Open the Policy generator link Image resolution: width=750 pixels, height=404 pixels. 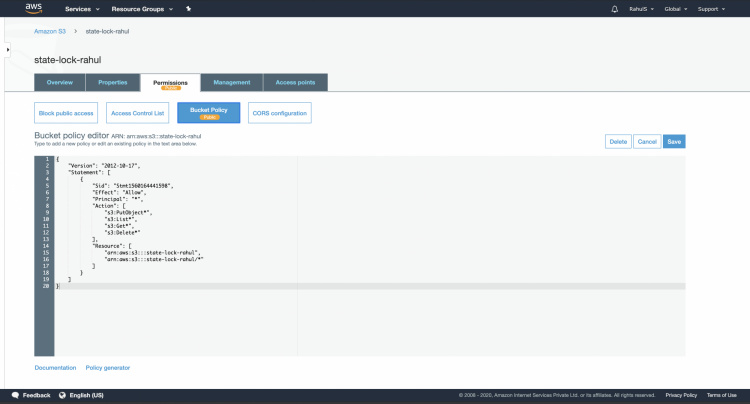[x=108, y=368]
